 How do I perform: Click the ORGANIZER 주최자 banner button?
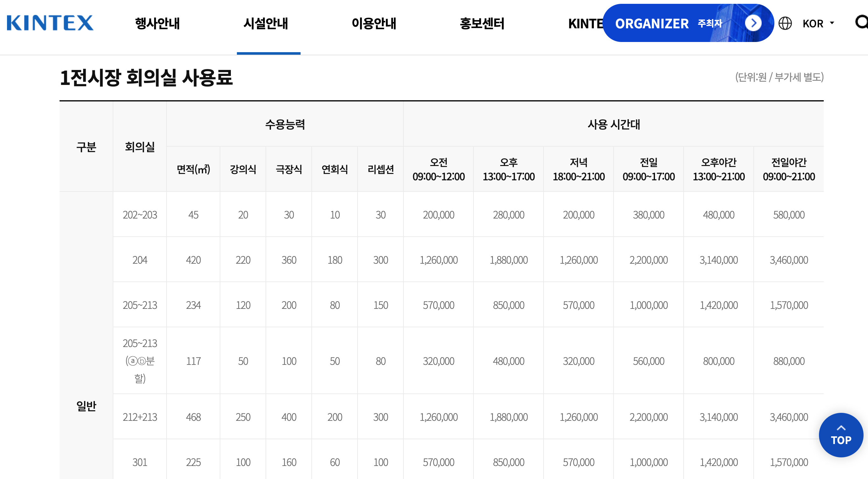668,23
